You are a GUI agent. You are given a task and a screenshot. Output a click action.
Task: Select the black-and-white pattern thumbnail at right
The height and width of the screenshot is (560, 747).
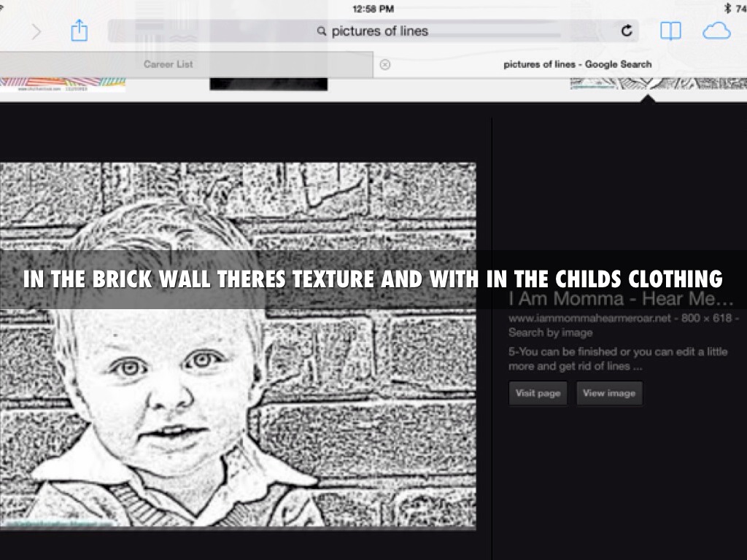[659, 84]
